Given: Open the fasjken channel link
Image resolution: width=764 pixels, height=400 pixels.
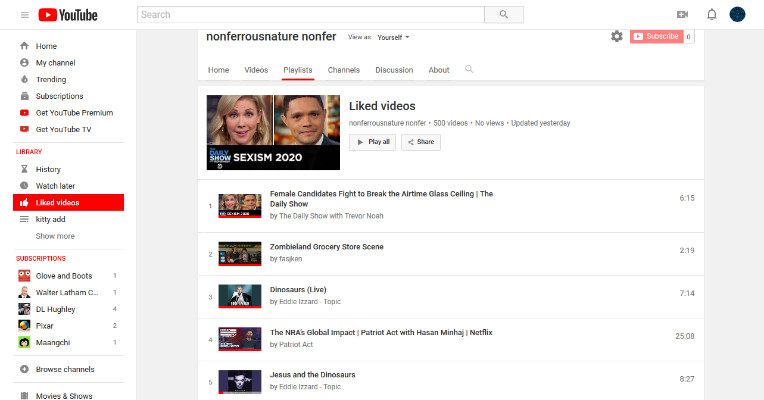Looking at the screenshot, I should coord(290,259).
